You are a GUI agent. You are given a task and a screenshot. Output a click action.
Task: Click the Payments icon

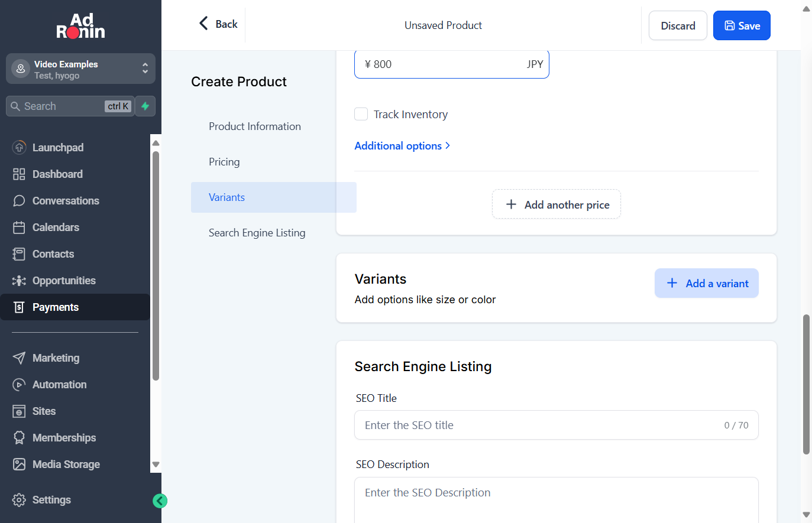19,307
